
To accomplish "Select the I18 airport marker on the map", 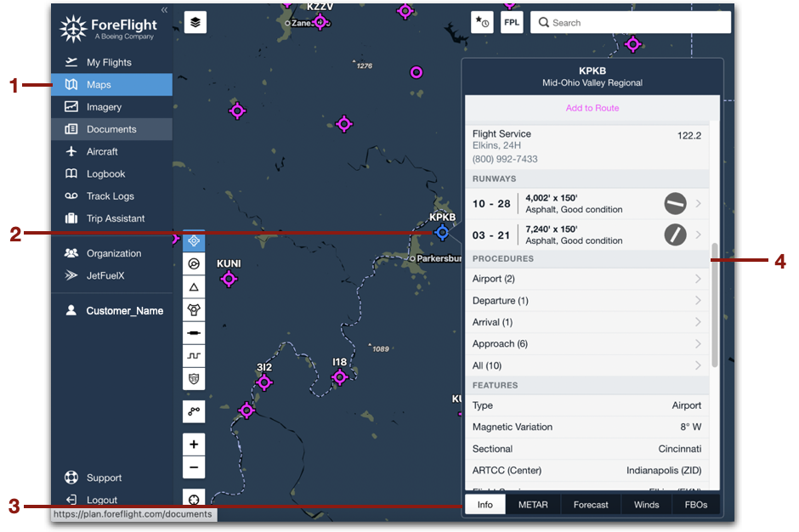I will coord(339,377).
